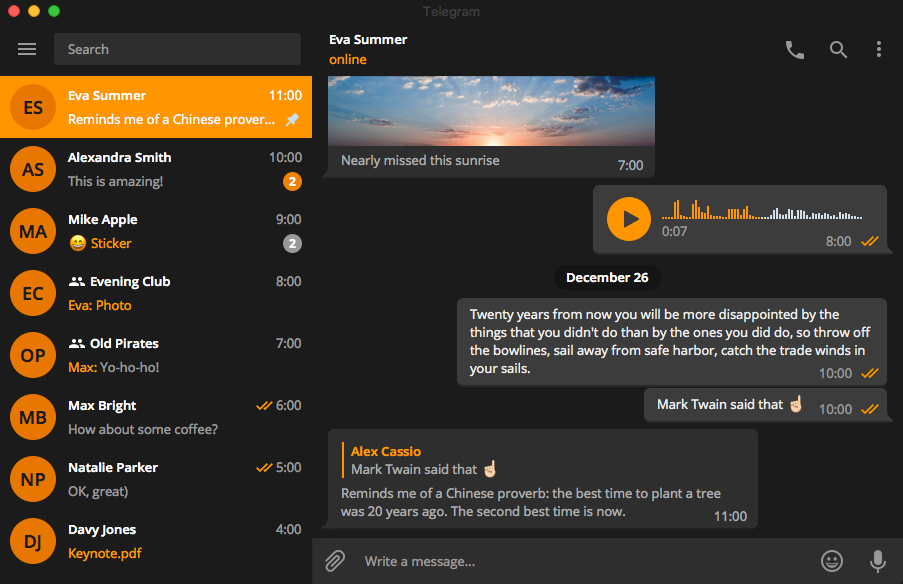Screen dimensions: 903x584
Task: Open search in this conversation
Action: coord(838,50)
